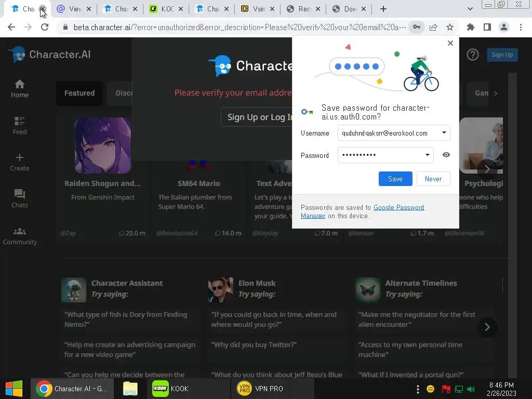
Task: Click the red flag tray icon
Action: 446,389
